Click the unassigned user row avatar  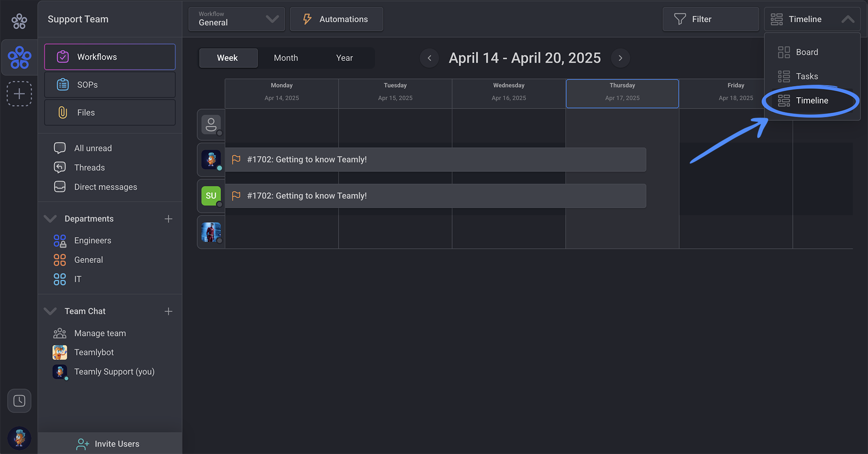(211, 124)
